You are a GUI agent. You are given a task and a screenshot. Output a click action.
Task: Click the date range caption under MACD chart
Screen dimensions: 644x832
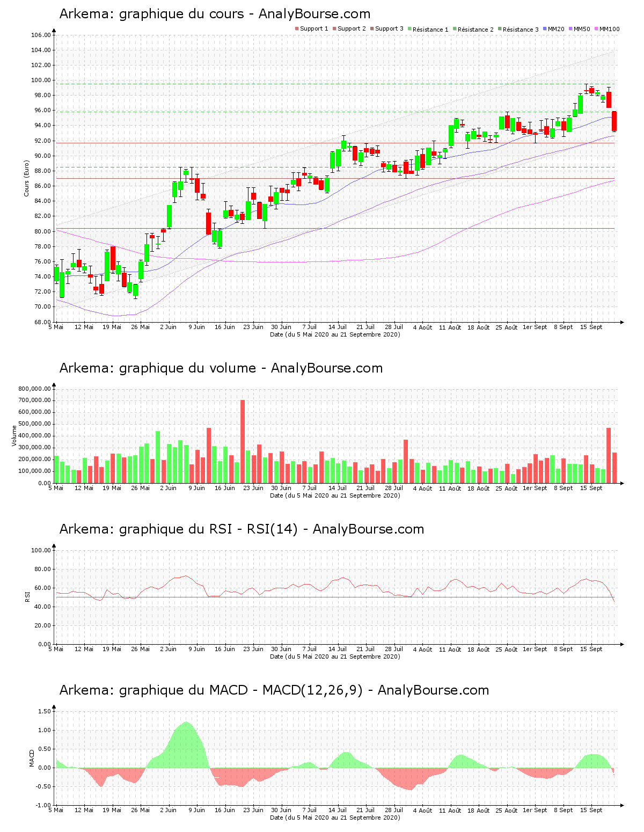(335, 818)
